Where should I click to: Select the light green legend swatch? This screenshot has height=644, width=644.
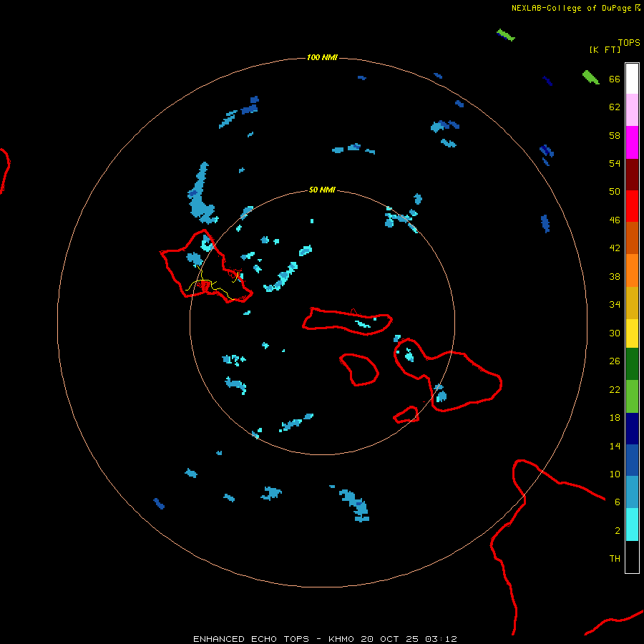click(632, 396)
